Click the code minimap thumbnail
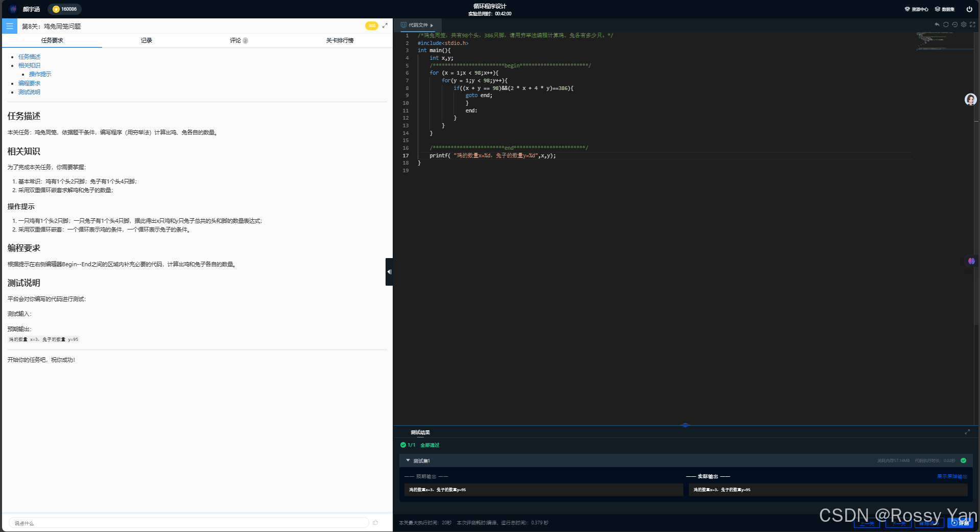The image size is (980, 532). click(944, 41)
